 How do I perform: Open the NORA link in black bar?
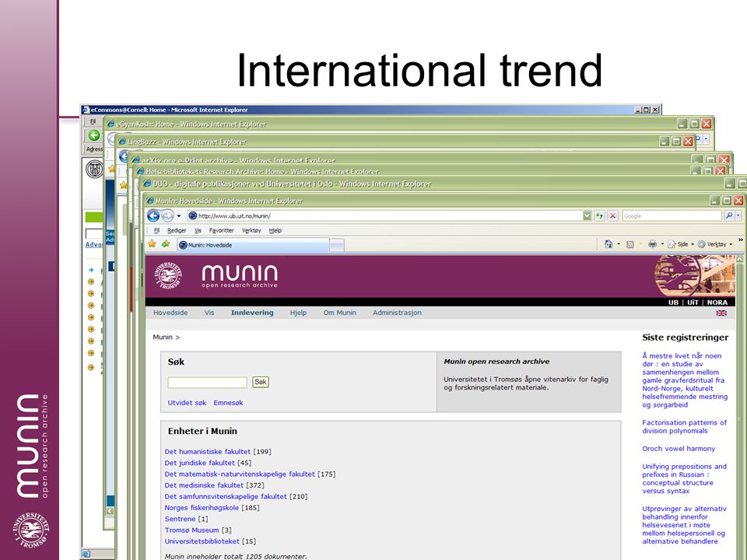[x=717, y=303]
